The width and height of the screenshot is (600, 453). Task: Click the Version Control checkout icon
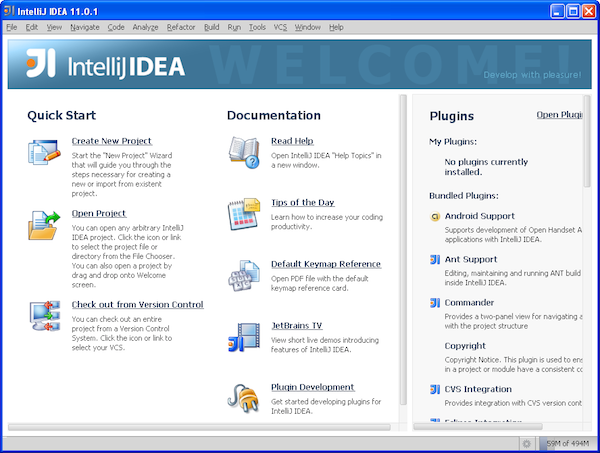[x=45, y=316]
